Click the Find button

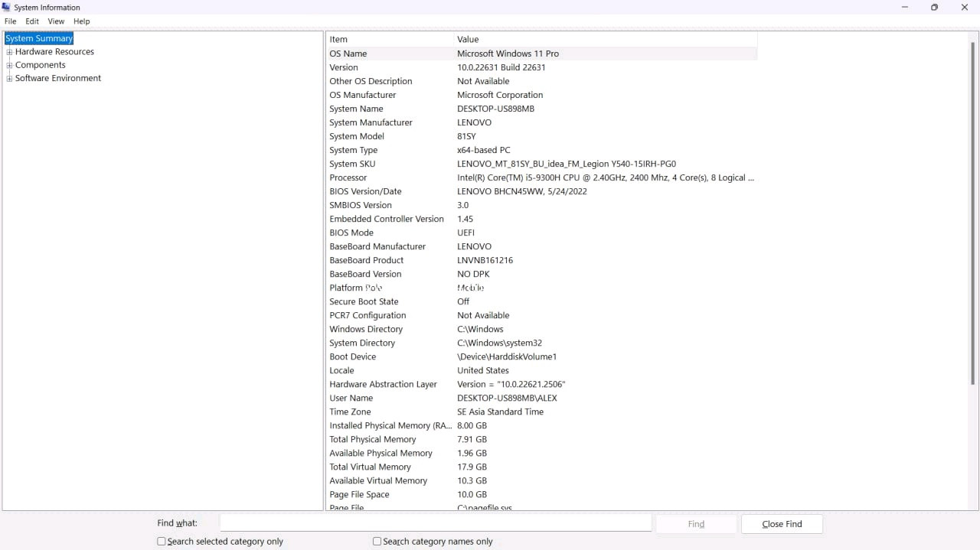(696, 524)
